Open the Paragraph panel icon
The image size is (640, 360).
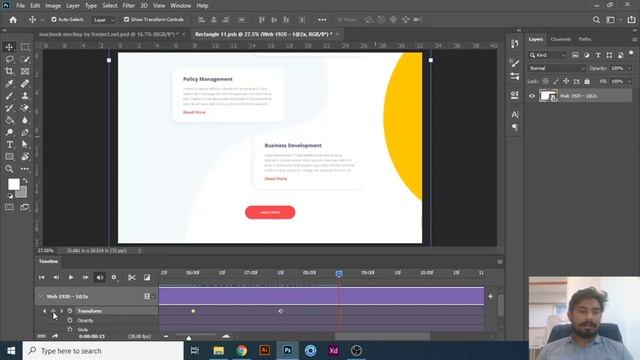515,127
